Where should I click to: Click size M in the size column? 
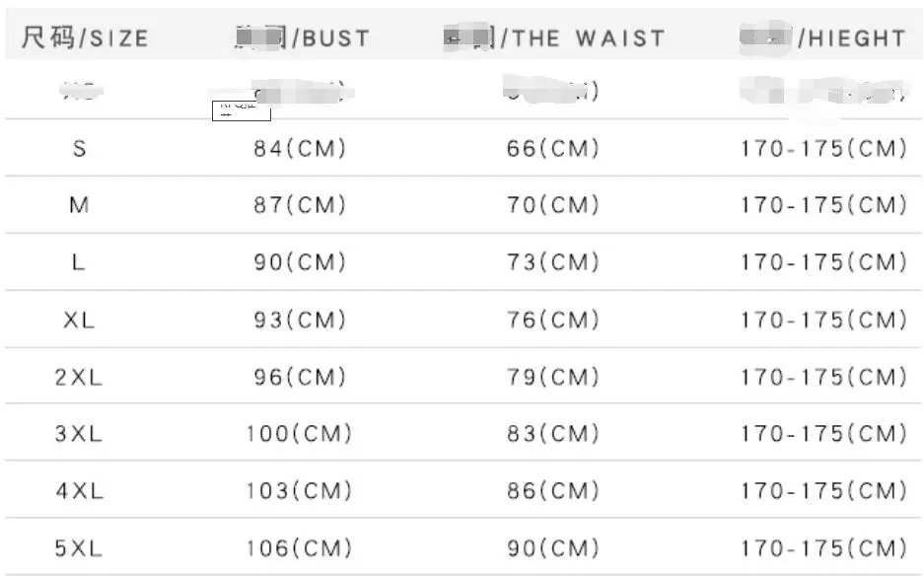pyautogui.click(x=80, y=205)
